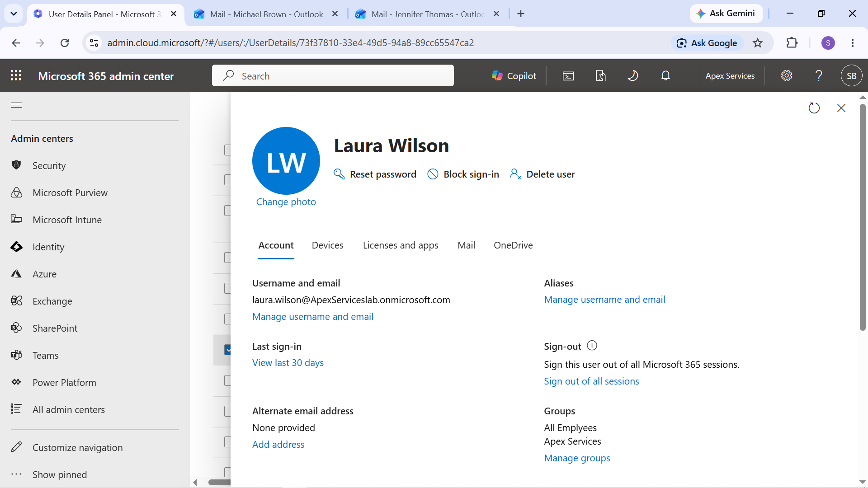
Task: Click Ask Google button in address bar
Action: point(707,43)
